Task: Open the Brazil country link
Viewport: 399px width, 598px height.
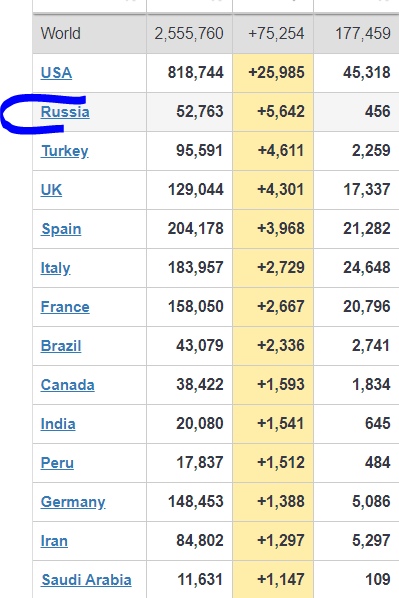Action: click(x=61, y=346)
